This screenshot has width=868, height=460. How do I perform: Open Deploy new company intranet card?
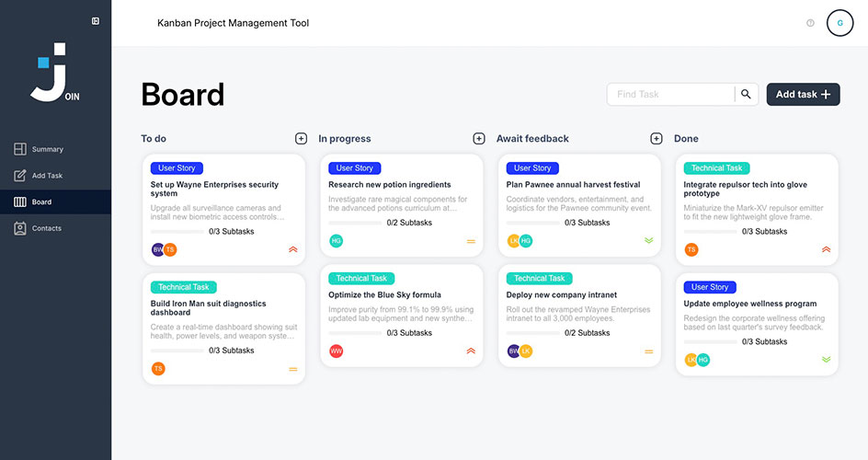pos(579,316)
